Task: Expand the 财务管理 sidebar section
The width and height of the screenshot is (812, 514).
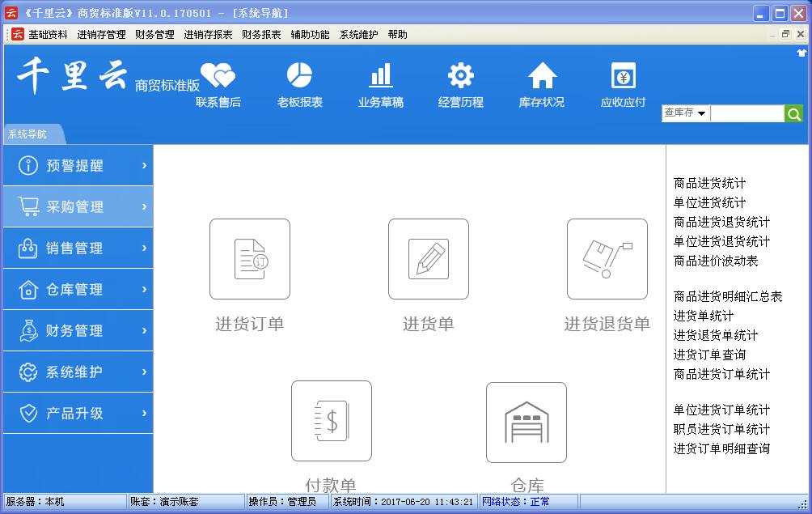Action: [x=78, y=331]
